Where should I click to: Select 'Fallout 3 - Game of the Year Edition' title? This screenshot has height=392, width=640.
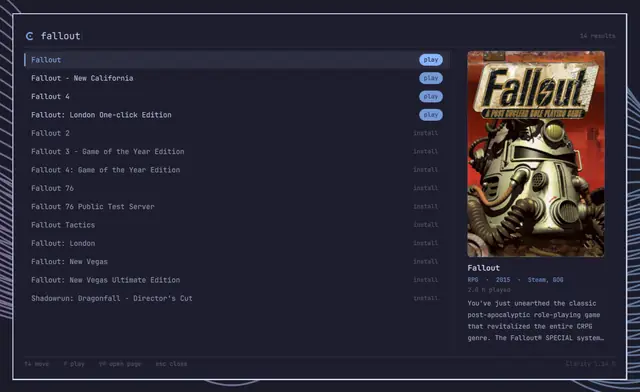[x=108, y=151]
